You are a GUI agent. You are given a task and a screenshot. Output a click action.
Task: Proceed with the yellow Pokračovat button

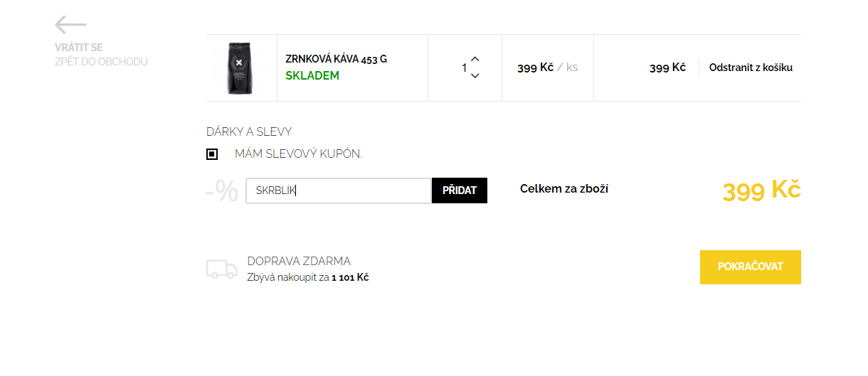tap(751, 267)
